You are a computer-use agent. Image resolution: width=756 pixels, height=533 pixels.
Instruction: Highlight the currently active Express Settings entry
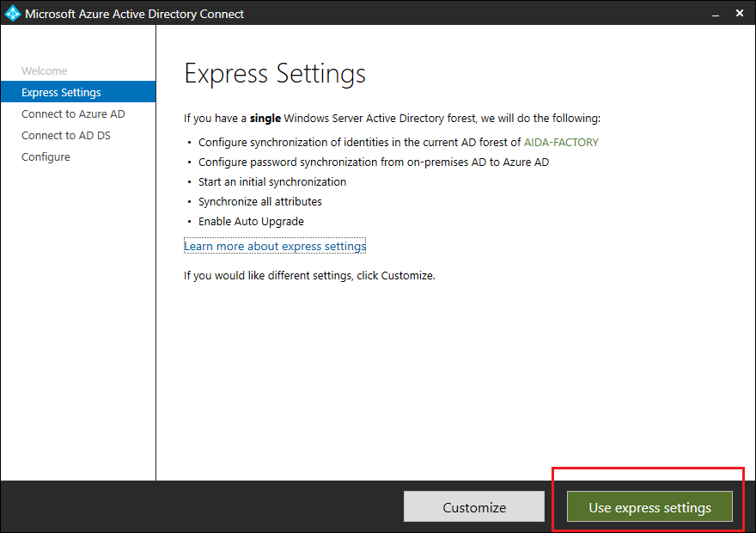pyautogui.click(x=61, y=91)
